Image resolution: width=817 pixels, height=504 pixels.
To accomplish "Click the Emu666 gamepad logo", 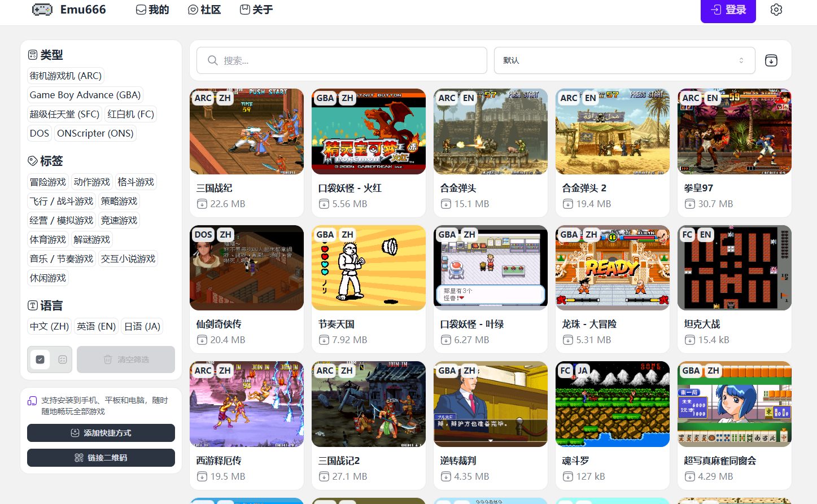I will [x=42, y=10].
